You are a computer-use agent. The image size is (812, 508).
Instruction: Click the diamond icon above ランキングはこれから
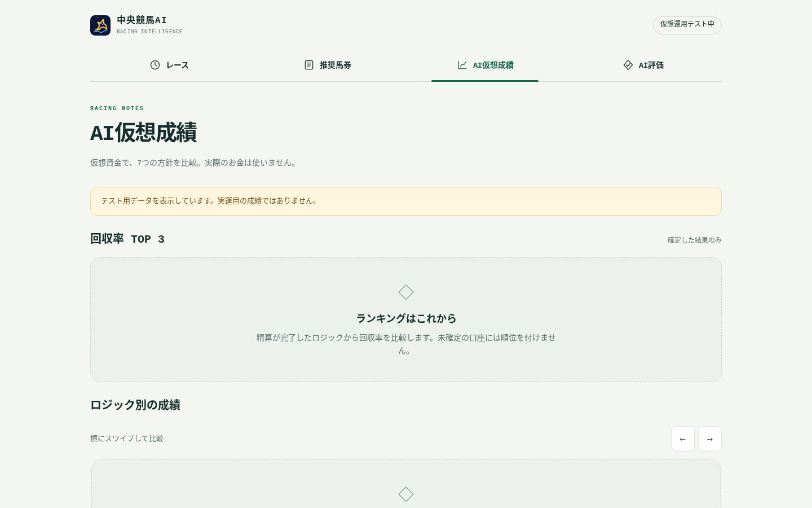point(406,292)
